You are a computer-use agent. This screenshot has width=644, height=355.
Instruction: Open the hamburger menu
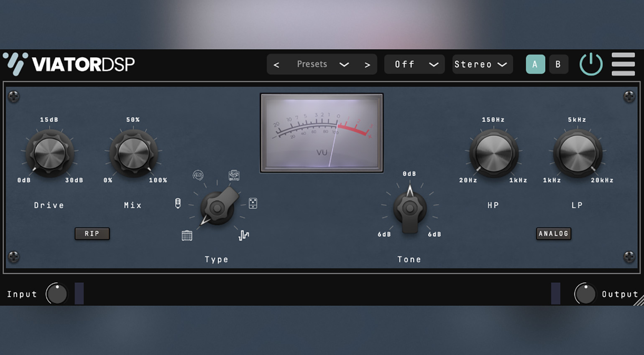tap(623, 64)
